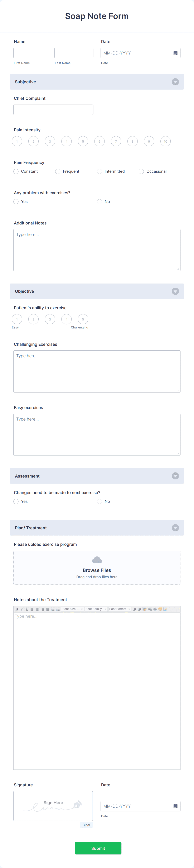Remove a hyperlink using the broken chain icon

click(x=155, y=609)
